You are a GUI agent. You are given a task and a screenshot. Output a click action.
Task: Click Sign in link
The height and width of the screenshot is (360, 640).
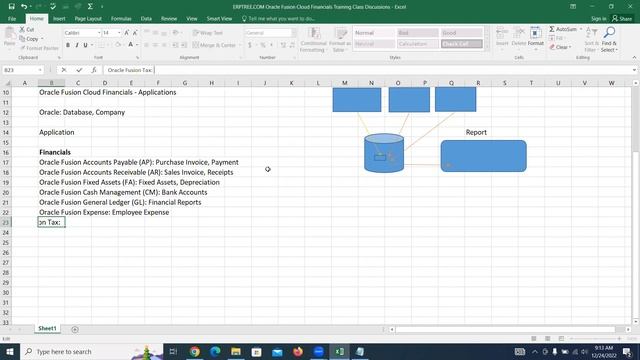[x=598, y=19]
